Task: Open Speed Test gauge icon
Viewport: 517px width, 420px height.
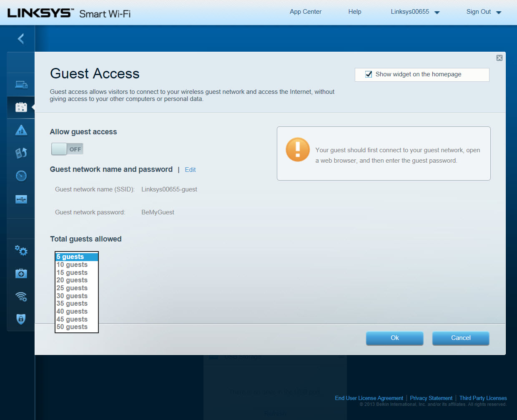Action: click(x=21, y=176)
